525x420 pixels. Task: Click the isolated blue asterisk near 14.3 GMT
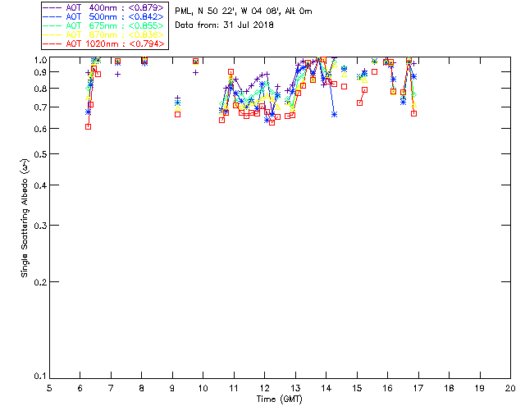coord(334,114)
